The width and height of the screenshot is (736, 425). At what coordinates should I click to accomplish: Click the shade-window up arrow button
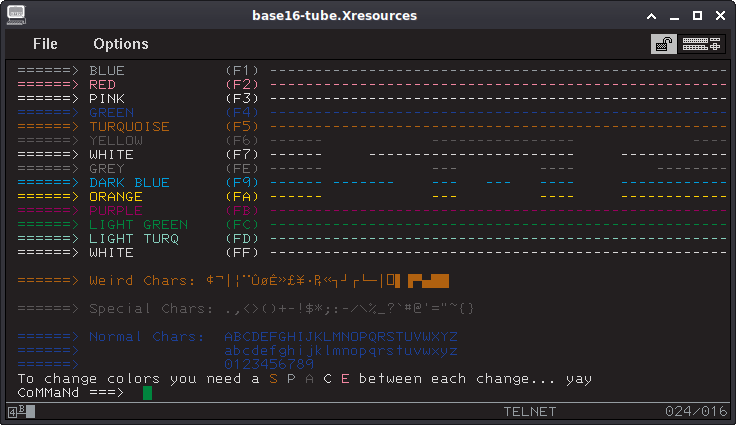tap(652, 16)
